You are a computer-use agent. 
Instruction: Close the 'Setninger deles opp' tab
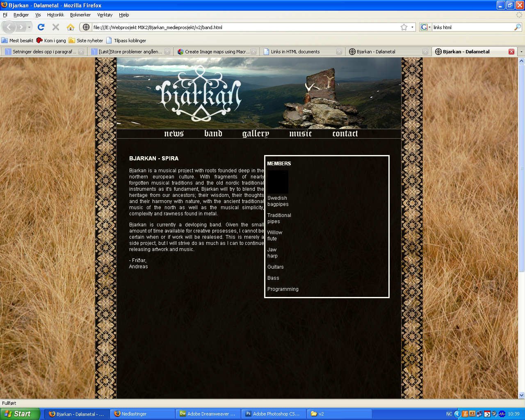click(81, 52)
